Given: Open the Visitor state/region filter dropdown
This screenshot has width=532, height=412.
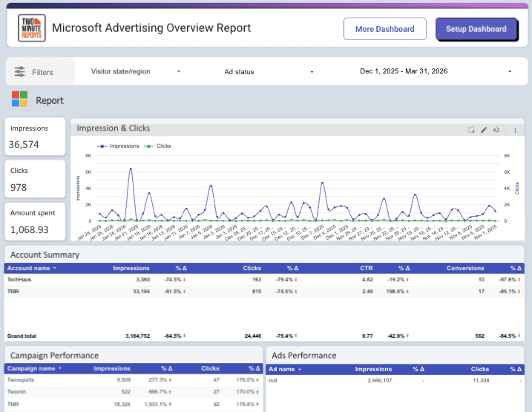Looking at the screenshot, I should 136,71.
